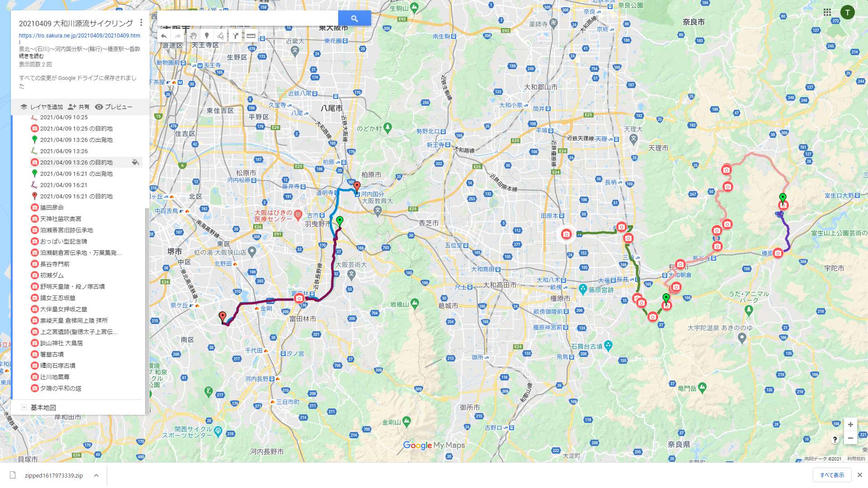Screen dimensions: 868x488
Task: Click the プレビュー preview eye button
Action: coord(113,107)
